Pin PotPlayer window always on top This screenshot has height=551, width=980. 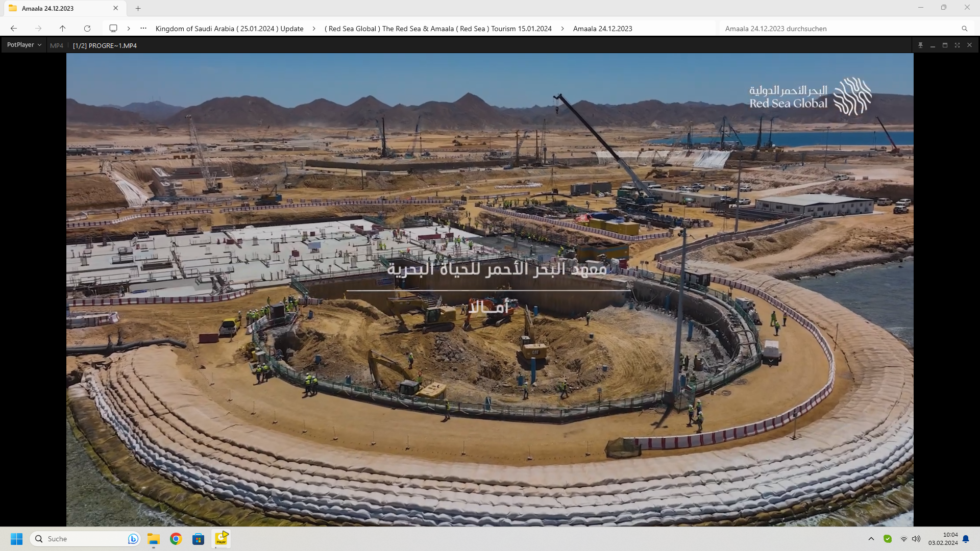click(920, 45)
